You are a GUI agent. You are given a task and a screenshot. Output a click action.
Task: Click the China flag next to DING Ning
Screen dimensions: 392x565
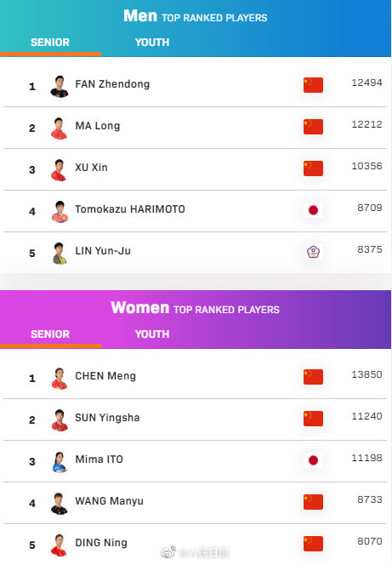(x=313, y=544)
